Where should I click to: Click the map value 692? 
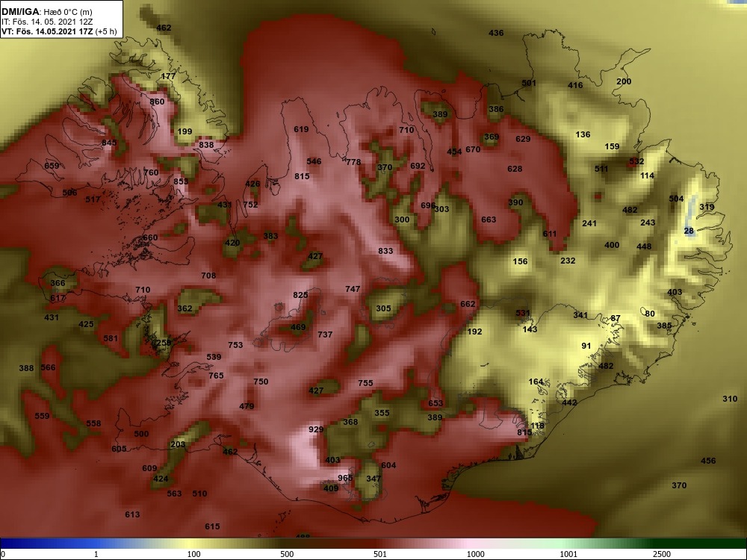418,167
